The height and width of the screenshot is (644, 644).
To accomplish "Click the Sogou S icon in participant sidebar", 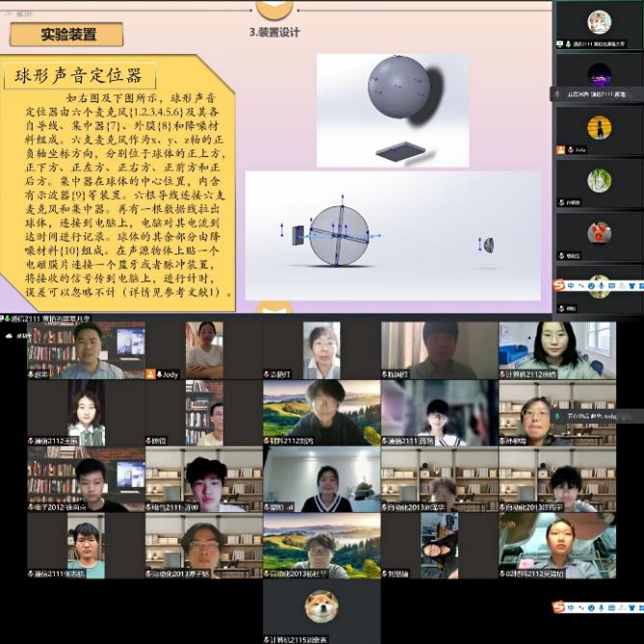I will click(x=560, y=286).
